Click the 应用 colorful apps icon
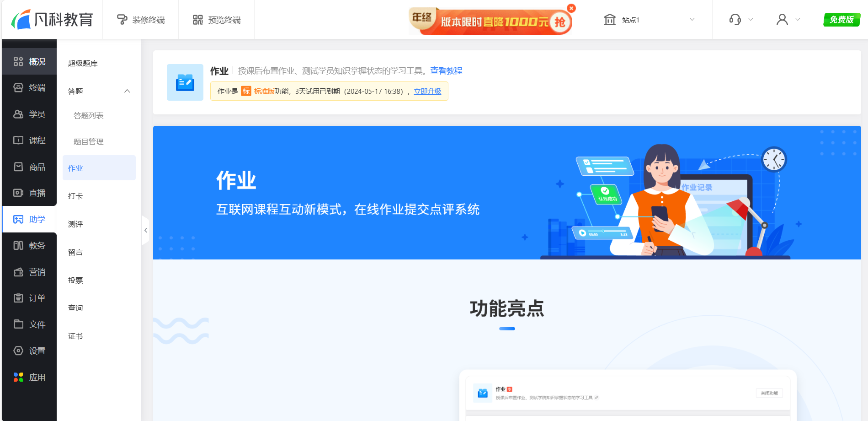This screenshot has width=868, height=421. tap(18, 377)
